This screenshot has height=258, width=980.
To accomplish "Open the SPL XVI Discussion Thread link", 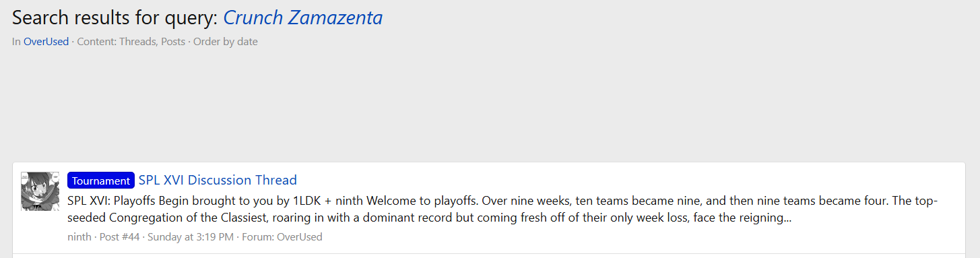I will point(218,180).
